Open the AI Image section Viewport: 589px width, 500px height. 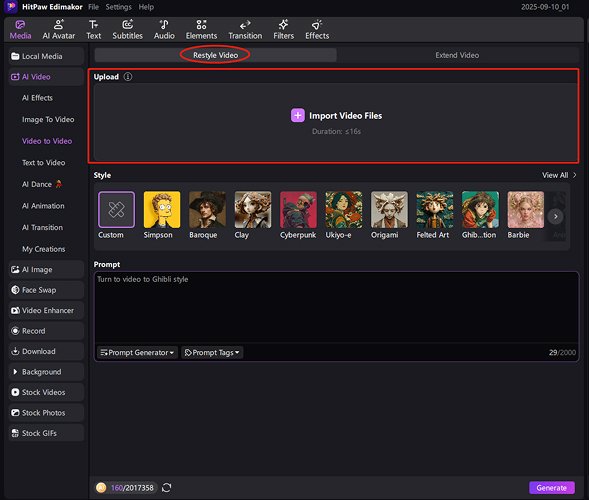[46, 270]
